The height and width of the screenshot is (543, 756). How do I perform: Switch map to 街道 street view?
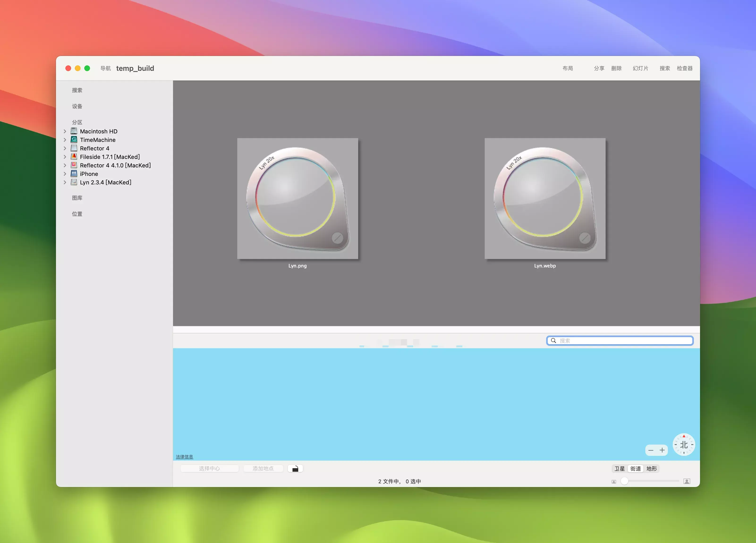point(635,469)
